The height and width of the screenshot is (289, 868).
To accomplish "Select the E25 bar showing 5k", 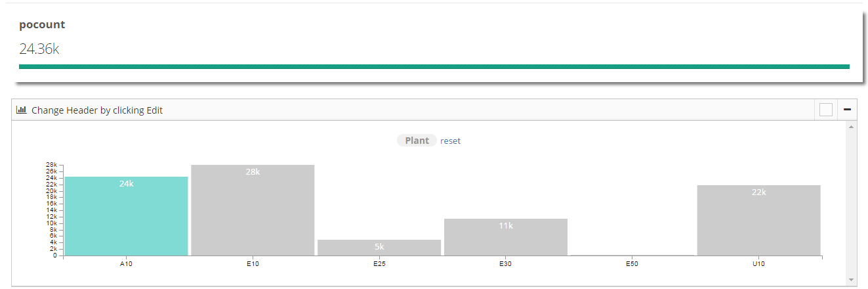I will (379, 248).
